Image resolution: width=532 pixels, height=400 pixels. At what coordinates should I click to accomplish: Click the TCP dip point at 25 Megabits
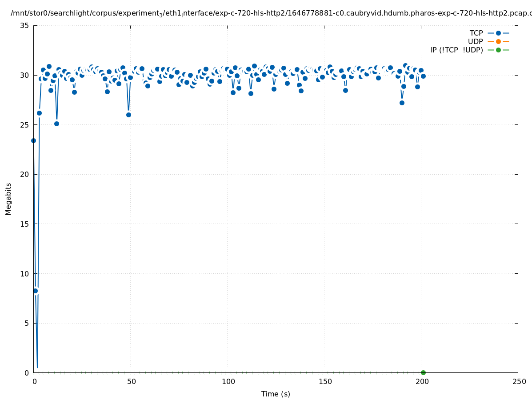56,124
